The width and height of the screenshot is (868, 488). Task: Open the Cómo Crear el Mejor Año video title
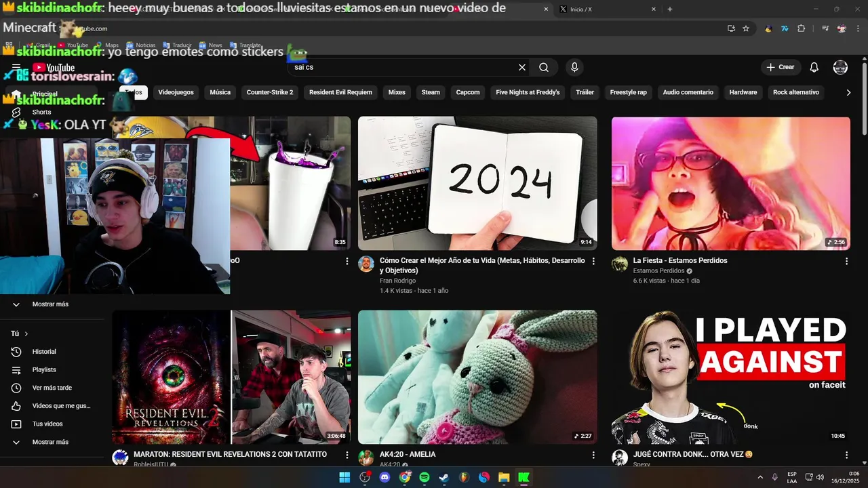pyautogui.click(x=482, y=265)
